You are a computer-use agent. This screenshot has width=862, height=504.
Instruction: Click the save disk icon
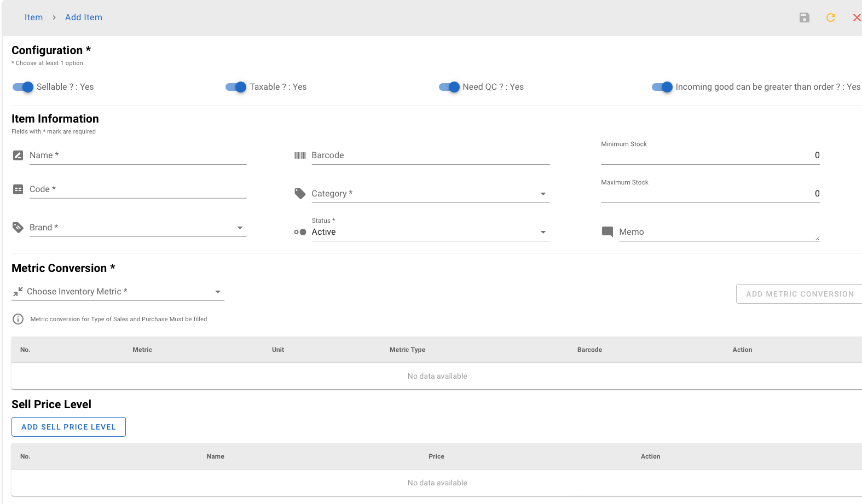pyautogui.click(x=804, y=18)
